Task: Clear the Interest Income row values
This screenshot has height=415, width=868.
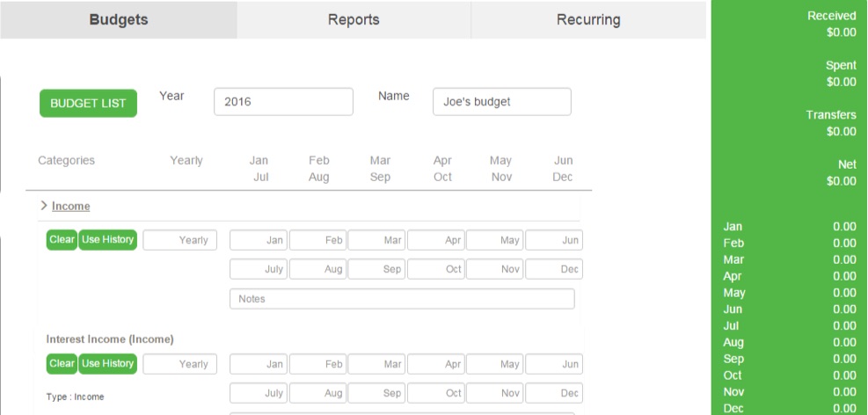Action: [x=62, y=364]
